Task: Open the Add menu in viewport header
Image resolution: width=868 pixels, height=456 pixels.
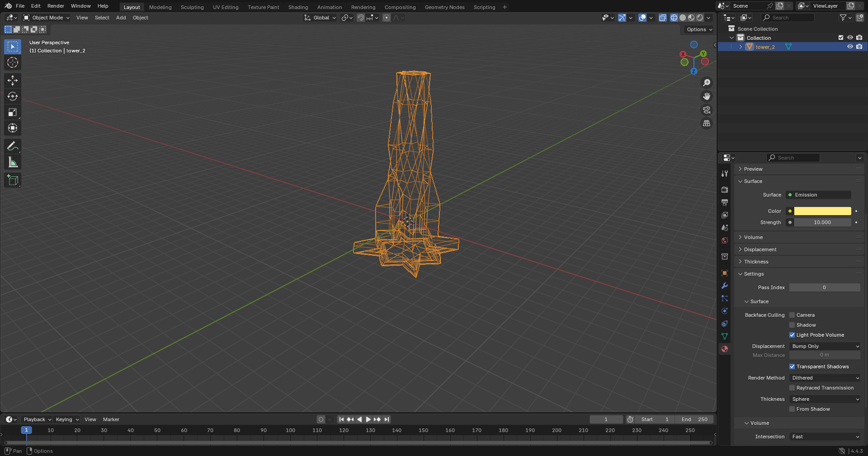Action: [x=121, y=18]
